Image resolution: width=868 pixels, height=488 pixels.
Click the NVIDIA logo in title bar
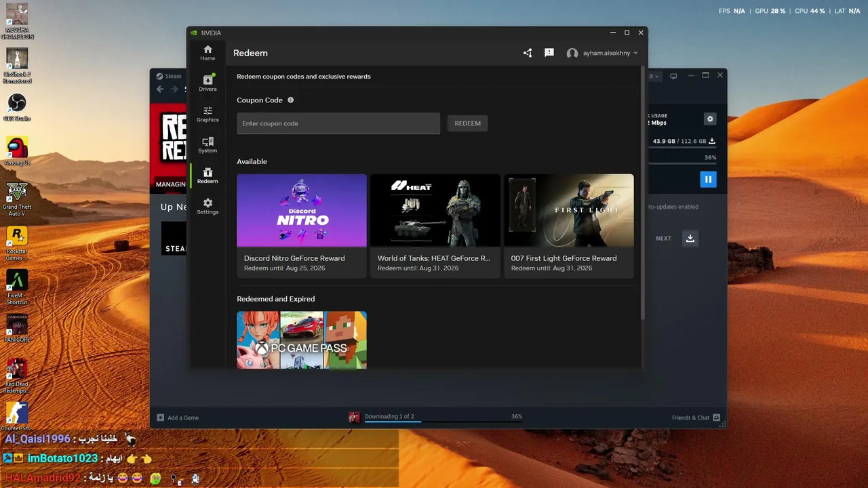(194, 33)
